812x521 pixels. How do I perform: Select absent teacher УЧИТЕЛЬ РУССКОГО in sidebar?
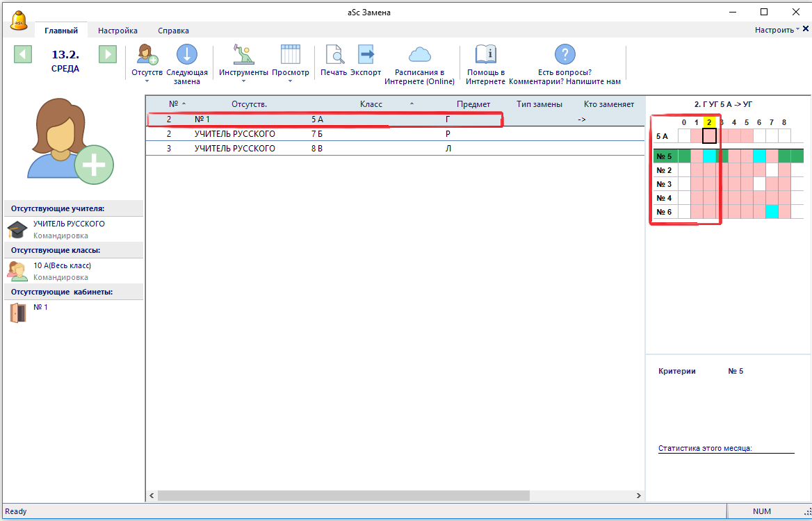point(69,224)
